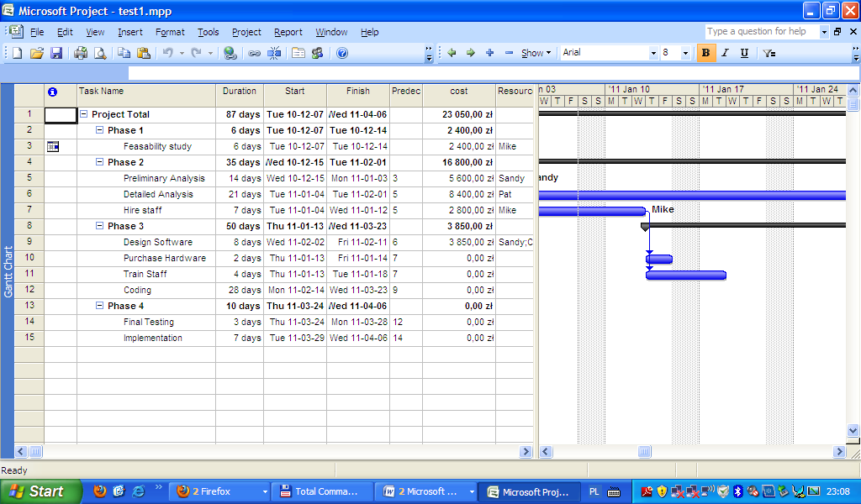
Task: Open Print Preview
Action: [x=100, y=53]
